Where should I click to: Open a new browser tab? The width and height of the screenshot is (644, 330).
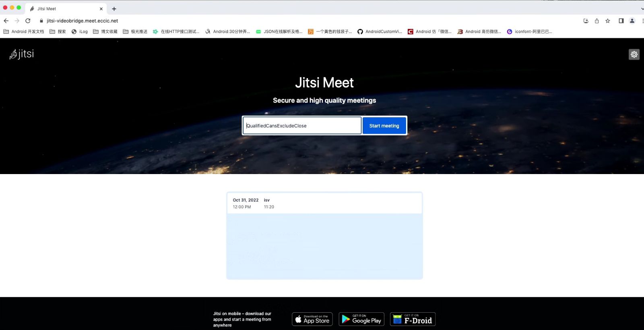114,8
